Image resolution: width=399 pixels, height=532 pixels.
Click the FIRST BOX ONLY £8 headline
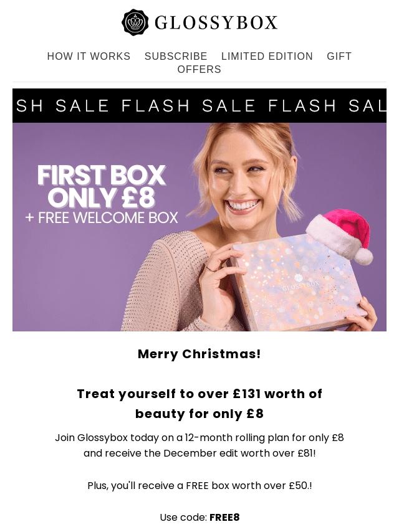pos(101,186)
